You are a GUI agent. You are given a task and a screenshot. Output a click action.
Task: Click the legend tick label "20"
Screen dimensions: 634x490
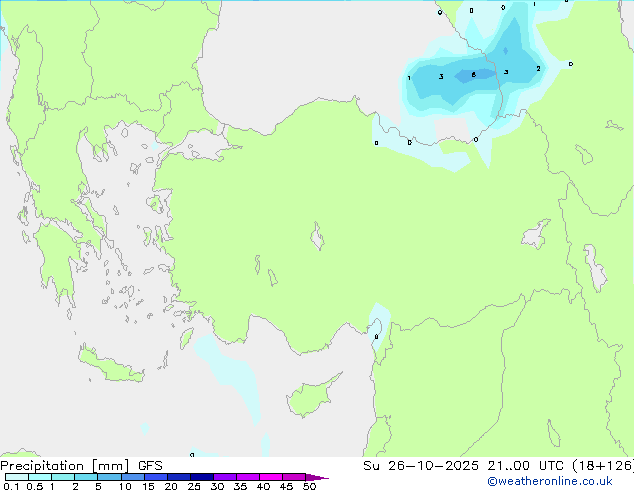click(x=171, y=486)
